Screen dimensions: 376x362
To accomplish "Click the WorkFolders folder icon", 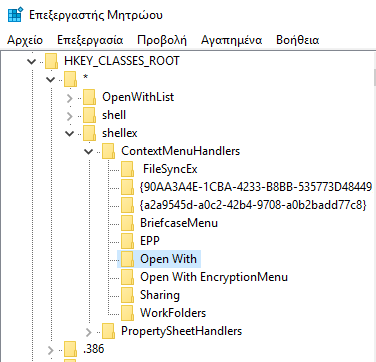I will click(128, 313).
